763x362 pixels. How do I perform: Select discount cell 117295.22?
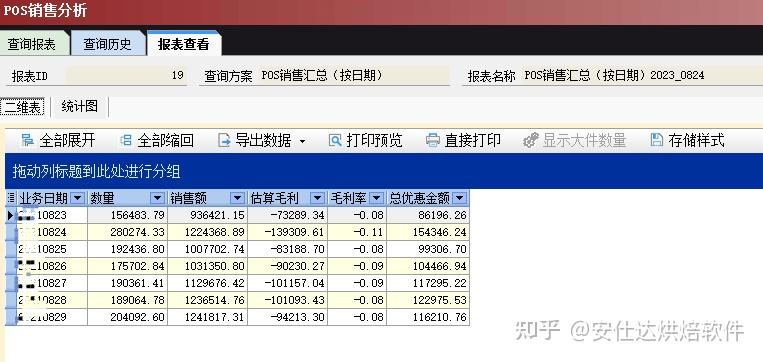[x=428, y=283]
